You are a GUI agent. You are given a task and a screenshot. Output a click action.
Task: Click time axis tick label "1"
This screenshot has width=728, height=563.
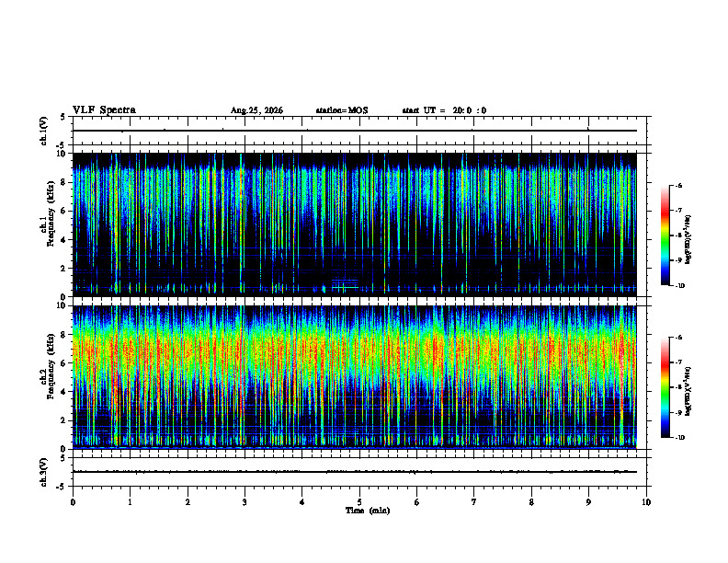tap(130, 502)
